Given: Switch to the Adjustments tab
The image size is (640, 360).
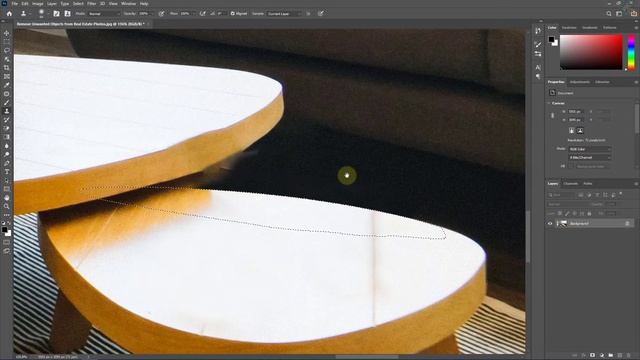Looking at the screenshot, I should click(x=580, y=82).
